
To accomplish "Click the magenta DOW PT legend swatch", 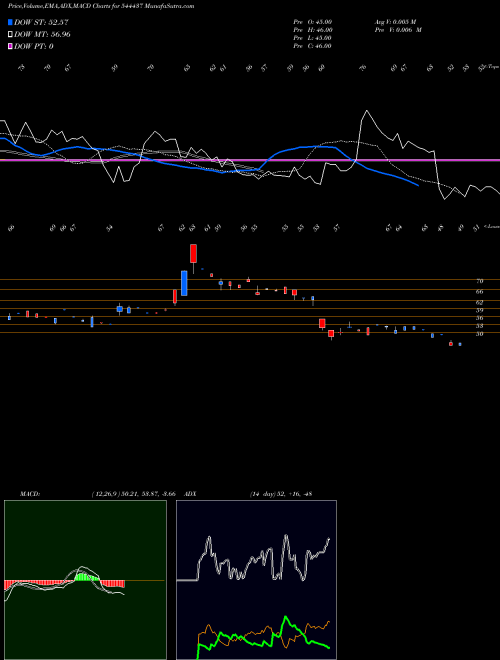I will (10, 46).
